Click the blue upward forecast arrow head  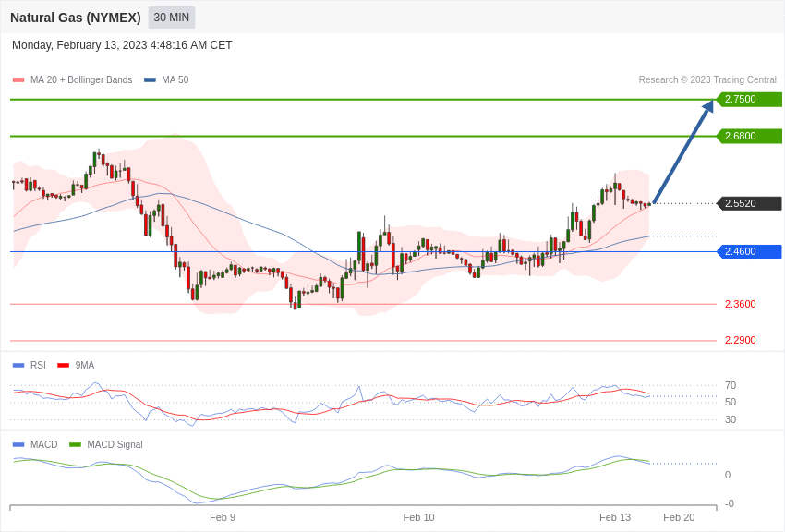[707, 107]
